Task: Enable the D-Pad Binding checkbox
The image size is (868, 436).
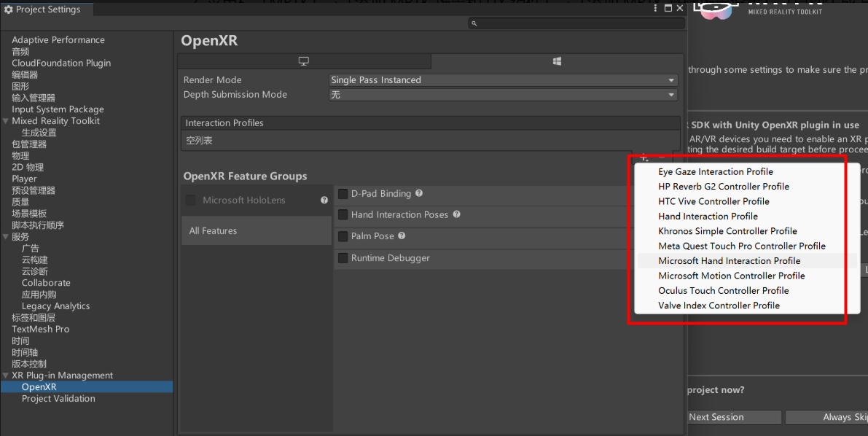Action: [x=343, y=194]
